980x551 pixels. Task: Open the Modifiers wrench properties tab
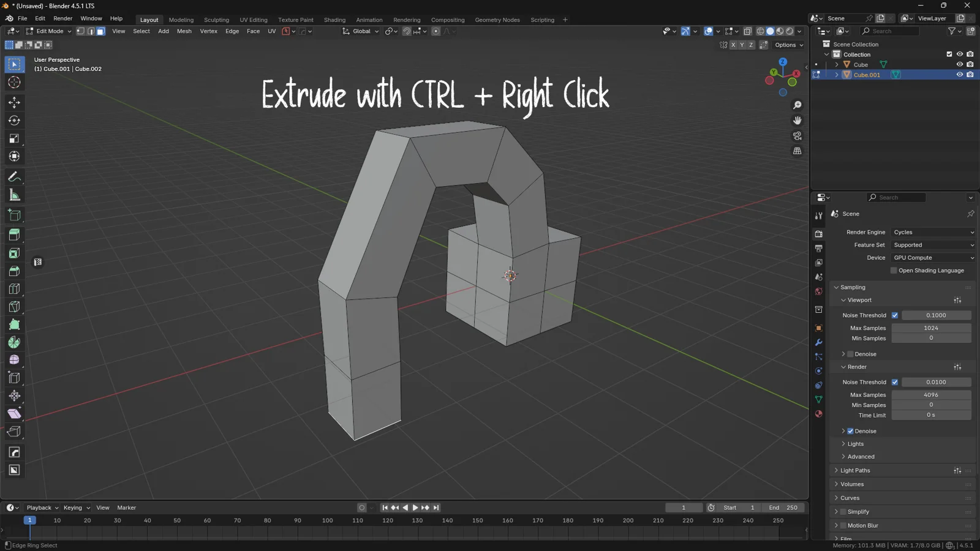tap(818, 343)
